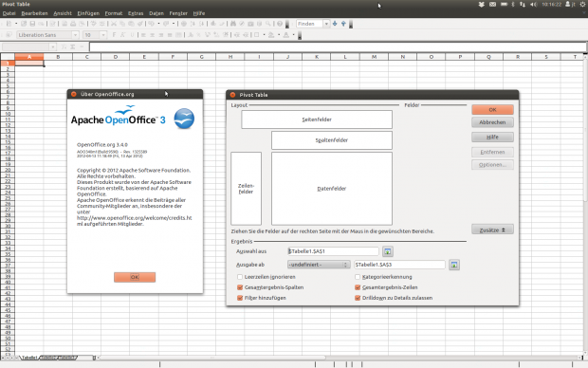Open the Liberation Sans font name dropdown
Image resolution: width=588 pixels, height=368 pixels.
click(75, 35)
